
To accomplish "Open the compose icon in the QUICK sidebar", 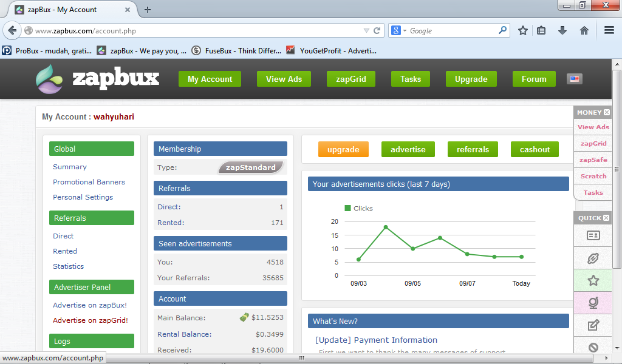I will tap(592, 325).
